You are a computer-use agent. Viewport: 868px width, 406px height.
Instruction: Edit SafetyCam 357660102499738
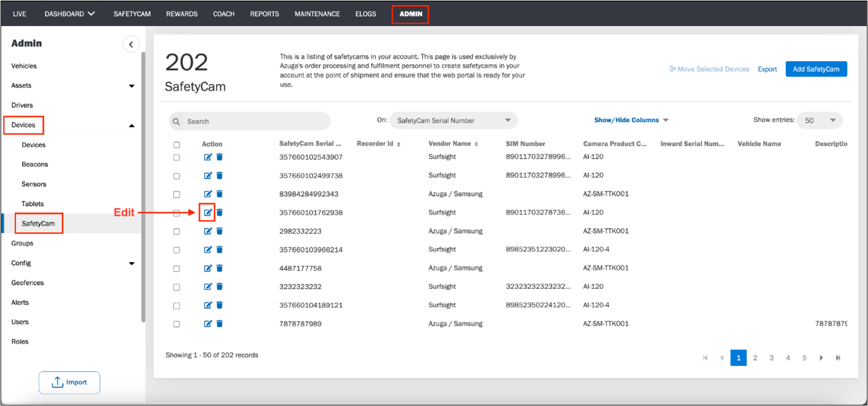click(x=208, y=175)
